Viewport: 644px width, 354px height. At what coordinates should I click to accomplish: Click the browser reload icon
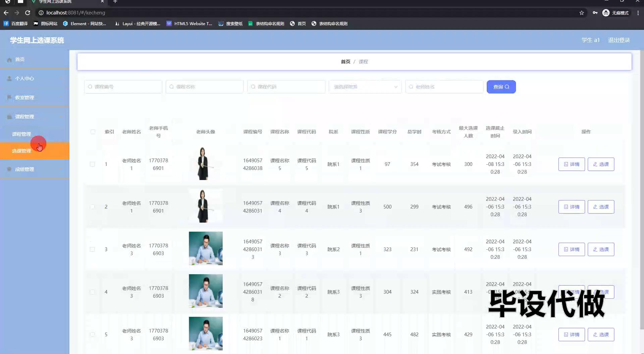point(28,13)
